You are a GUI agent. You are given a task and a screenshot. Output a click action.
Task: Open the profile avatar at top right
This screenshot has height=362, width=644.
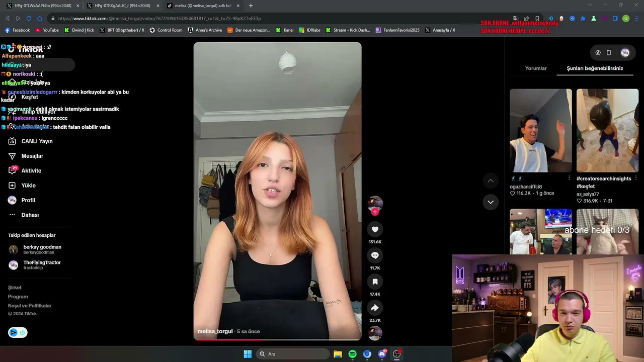tap(625, 53)
